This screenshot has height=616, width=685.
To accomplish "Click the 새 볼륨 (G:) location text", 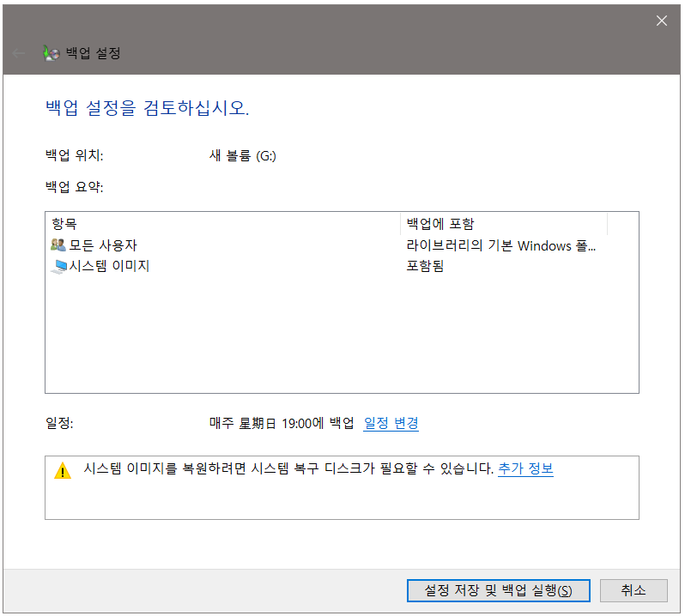I will click(x=242, y=155).
